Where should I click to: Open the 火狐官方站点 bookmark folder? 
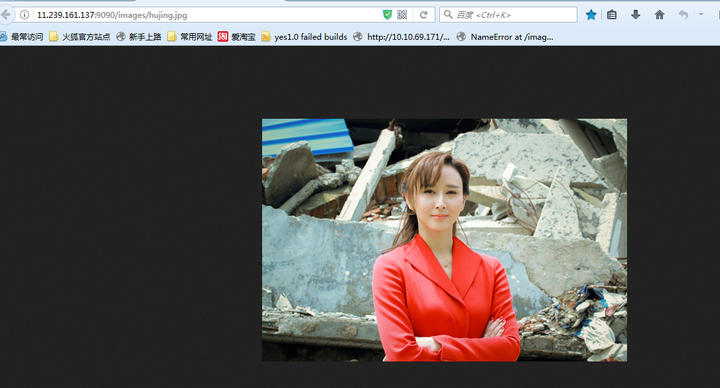pos(80,37)
